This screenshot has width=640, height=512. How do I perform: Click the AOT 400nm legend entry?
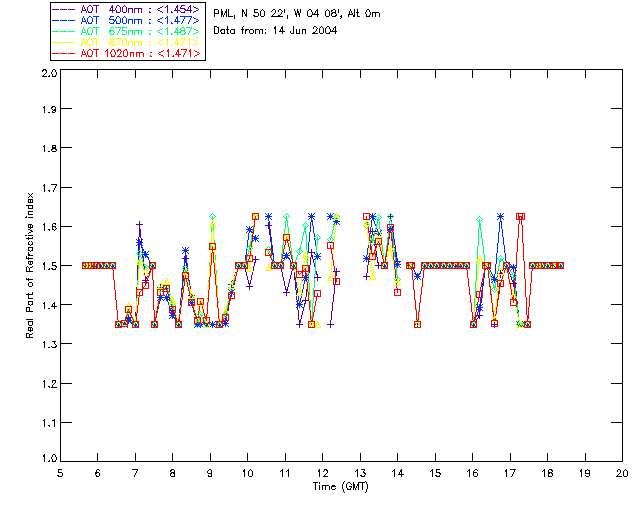[127, 9]
